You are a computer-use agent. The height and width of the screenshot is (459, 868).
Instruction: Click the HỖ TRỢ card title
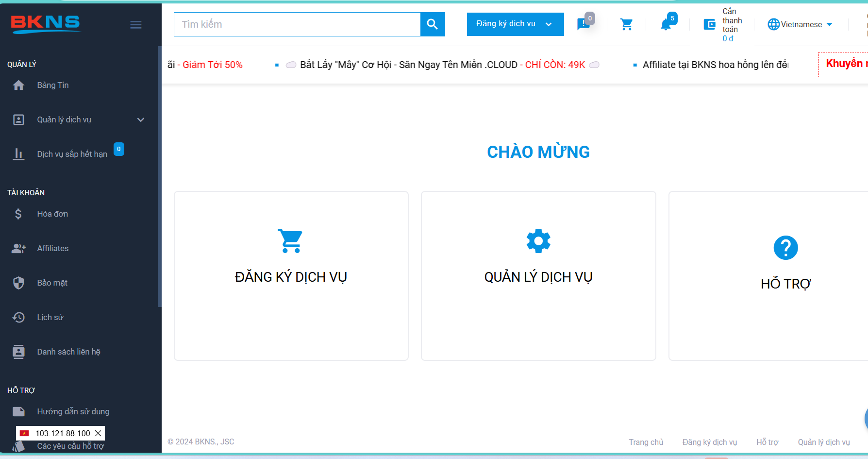(x=786, y=284)
